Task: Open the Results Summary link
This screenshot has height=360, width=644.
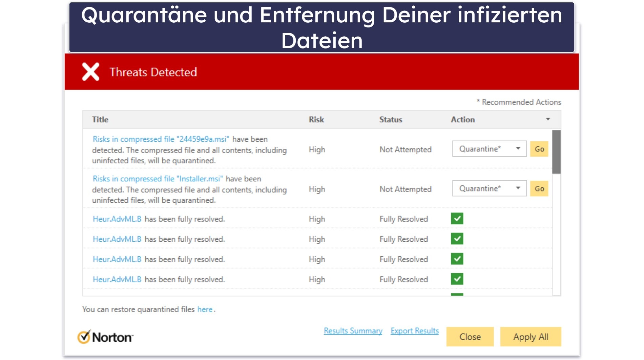Action: tap(353, 331)
